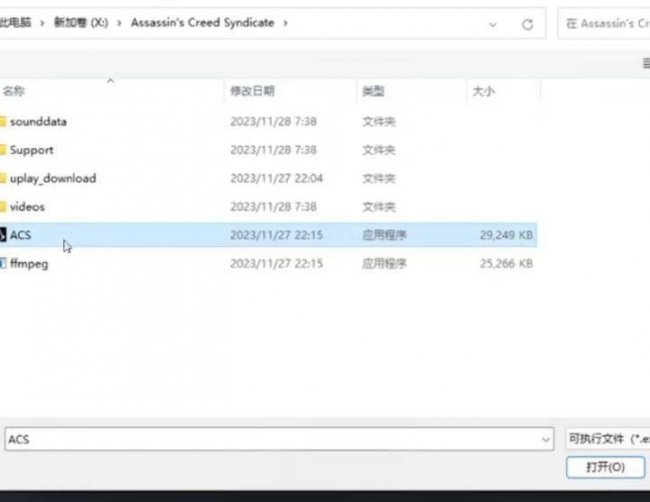Select the 'uplay_download' folder name
Screen dimensions: 650x502
(53, 179)
